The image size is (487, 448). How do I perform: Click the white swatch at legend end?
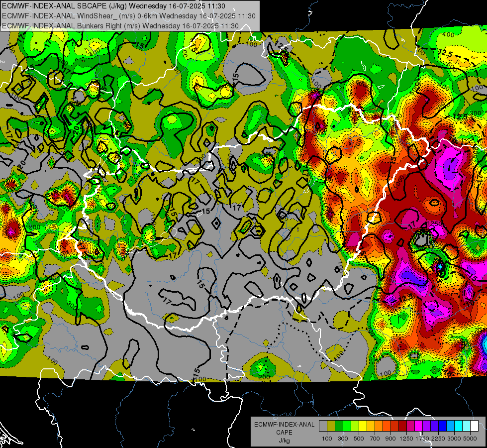pyautogui.click(x=475, y=426)
